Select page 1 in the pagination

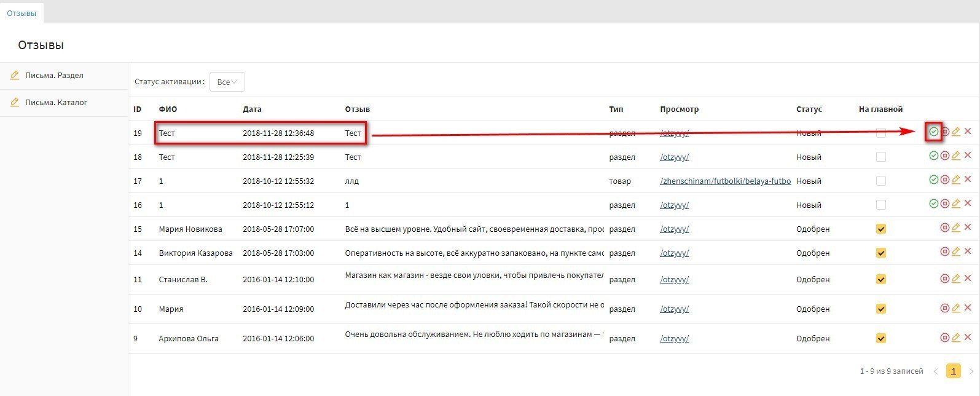point(953,371)
